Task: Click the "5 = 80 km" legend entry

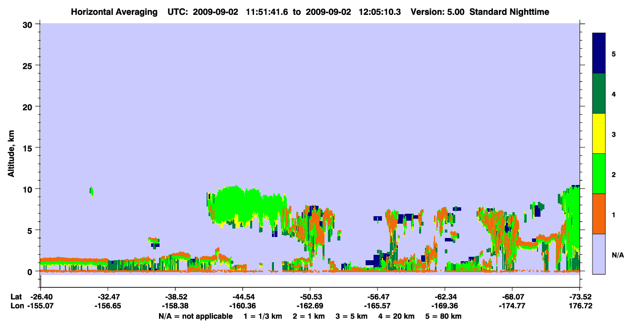Action: (443, 316)
